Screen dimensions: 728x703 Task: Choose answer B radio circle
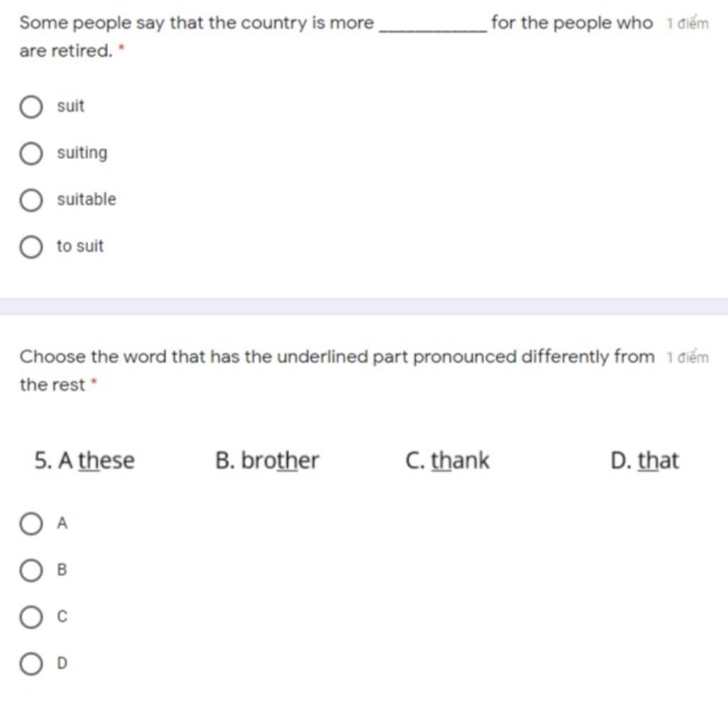tap(31, 570)
